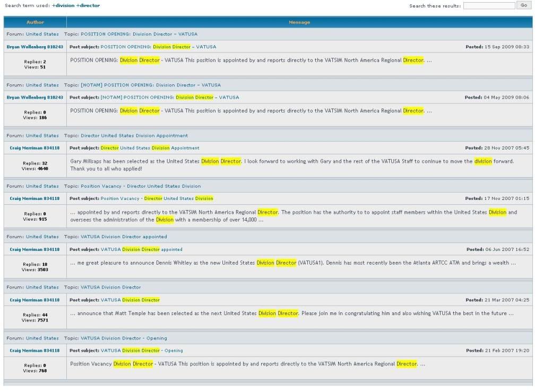The height and width of the screenshot is (392, 543).
Task: Click the '+division +director' search term text
Action: click(x=75, y=5)
